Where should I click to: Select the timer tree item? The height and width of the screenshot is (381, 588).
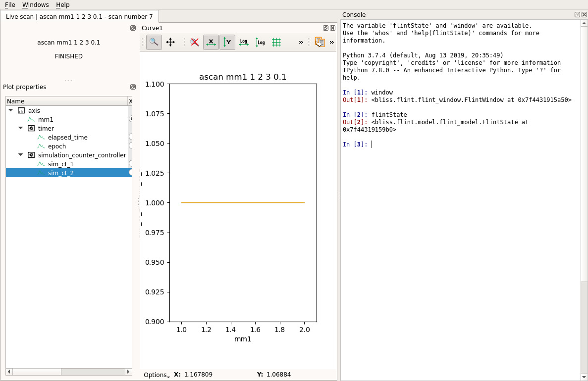[46, 129]
